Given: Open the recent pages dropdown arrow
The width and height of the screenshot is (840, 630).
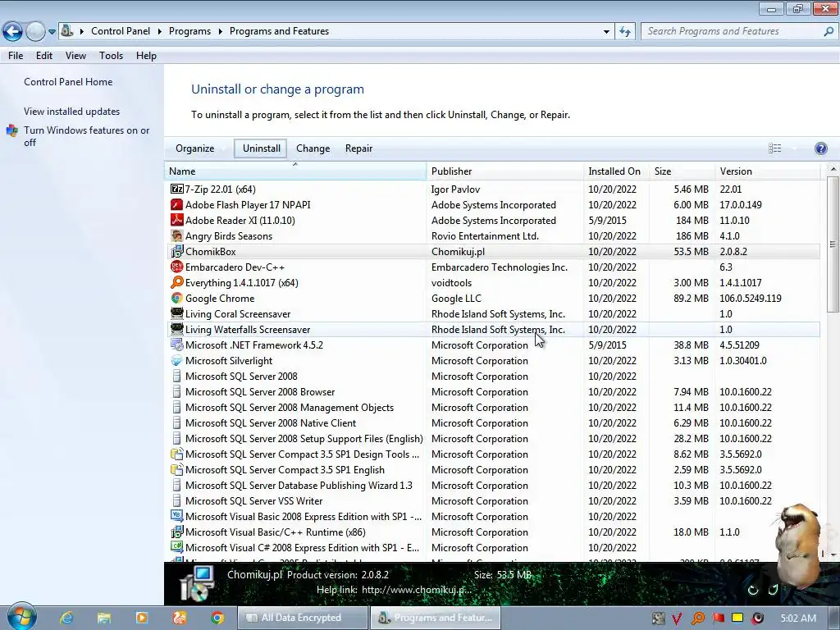Looking at the screenshot, I should 52,32.
